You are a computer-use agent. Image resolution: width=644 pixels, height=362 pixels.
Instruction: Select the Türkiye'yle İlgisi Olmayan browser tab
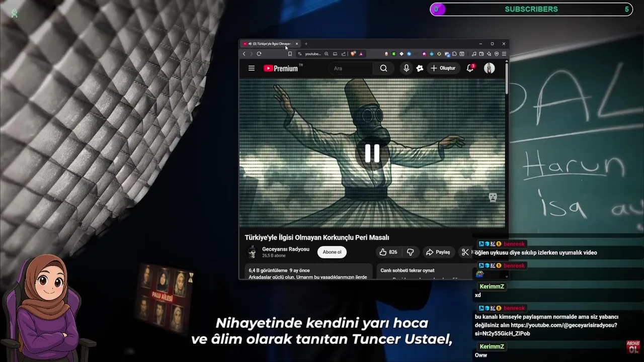coord(269,44)
